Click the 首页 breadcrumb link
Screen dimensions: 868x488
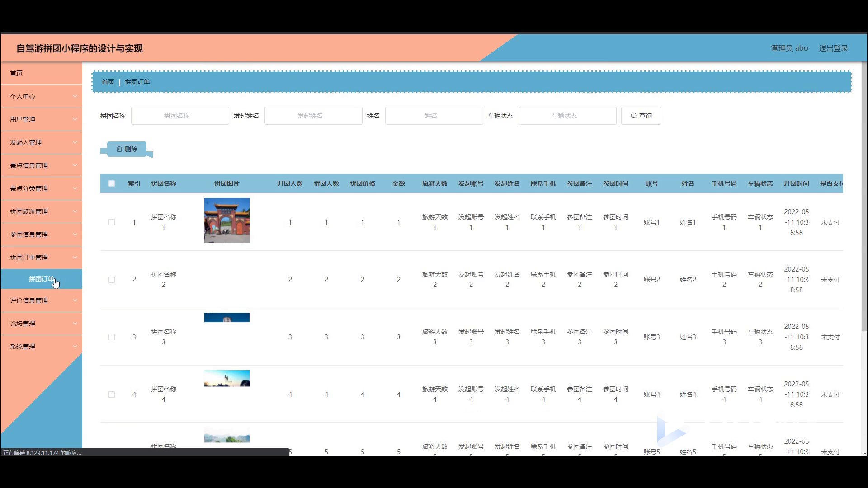pyautogui.click(x=108, y=82)
